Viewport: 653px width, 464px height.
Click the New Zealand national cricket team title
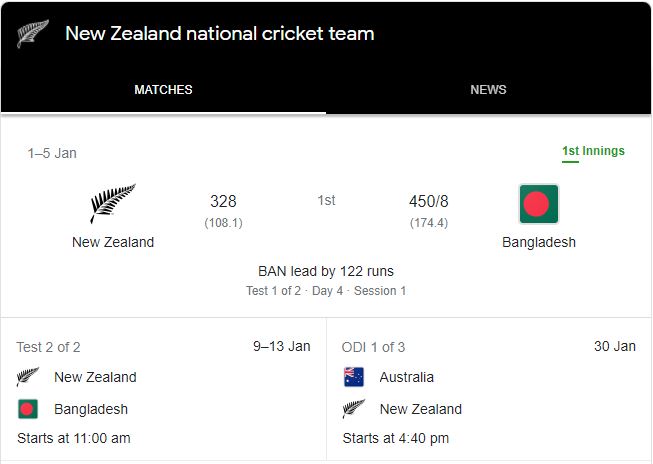click(219, 33)
